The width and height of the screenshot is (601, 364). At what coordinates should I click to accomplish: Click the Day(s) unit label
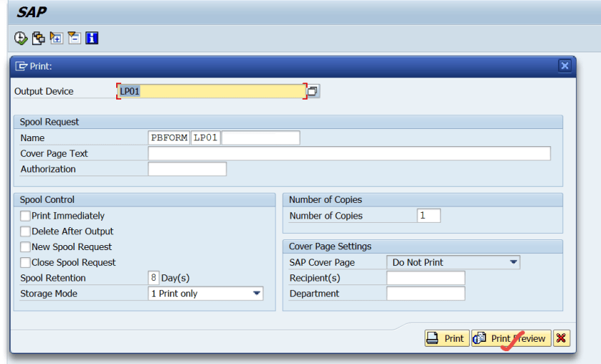(175, 278)
